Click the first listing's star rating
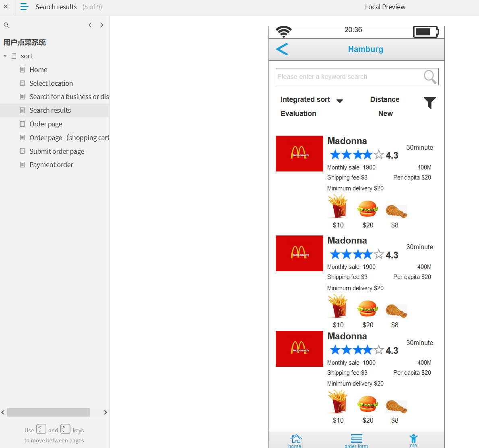Viewport: 479px width, 448px height. pos(357,155)
